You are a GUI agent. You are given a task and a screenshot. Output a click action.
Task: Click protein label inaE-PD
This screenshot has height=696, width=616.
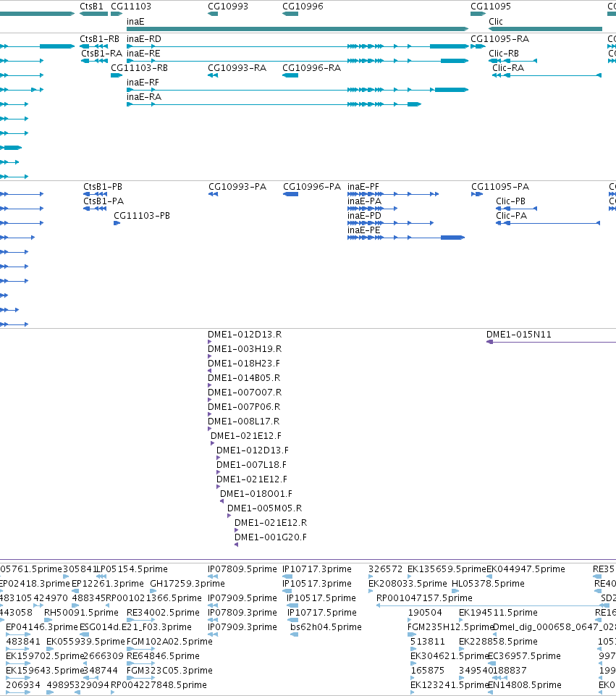364,216
